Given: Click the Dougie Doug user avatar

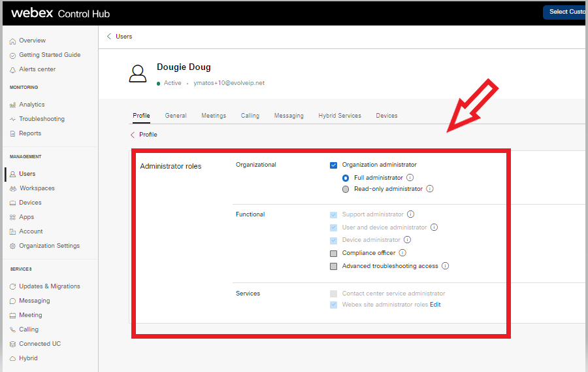Looking at the screenshot, I should 138,73.
